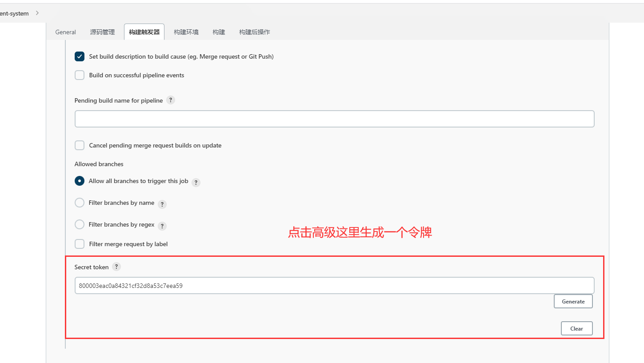The width and height of the screenshot is (644, 363).
Task: Open the ent-system breadcrumb link
Action: (x=14, y=13)
